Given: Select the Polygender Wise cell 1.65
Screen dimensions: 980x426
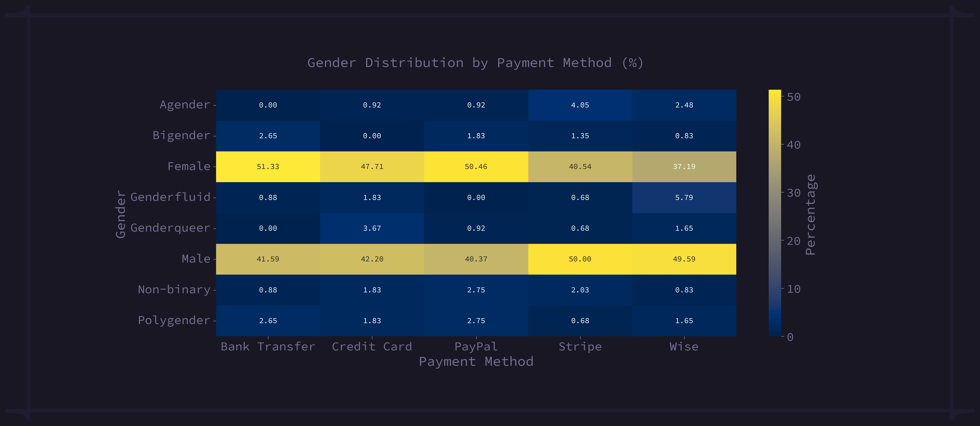Looking at the screenshot, I should coord(684,321).
